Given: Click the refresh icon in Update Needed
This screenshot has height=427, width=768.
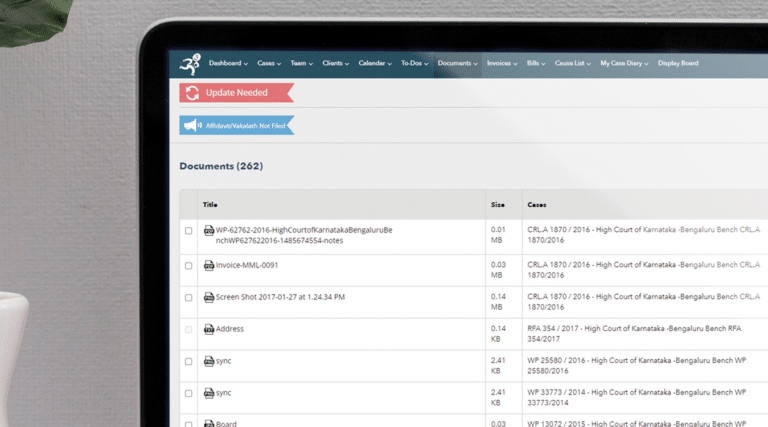Looking at the screenshot, I should coord(192,93).
